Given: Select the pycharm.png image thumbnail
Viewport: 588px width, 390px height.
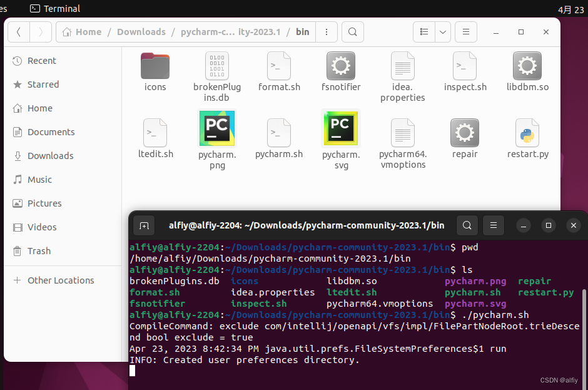Looking at the screenshot, I should [217, 128].
